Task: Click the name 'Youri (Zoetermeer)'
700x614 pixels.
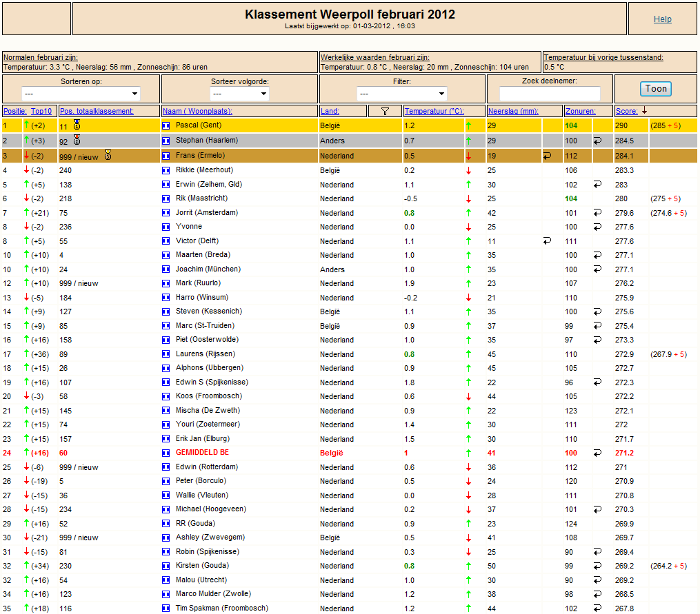Action: pos(208,424)
